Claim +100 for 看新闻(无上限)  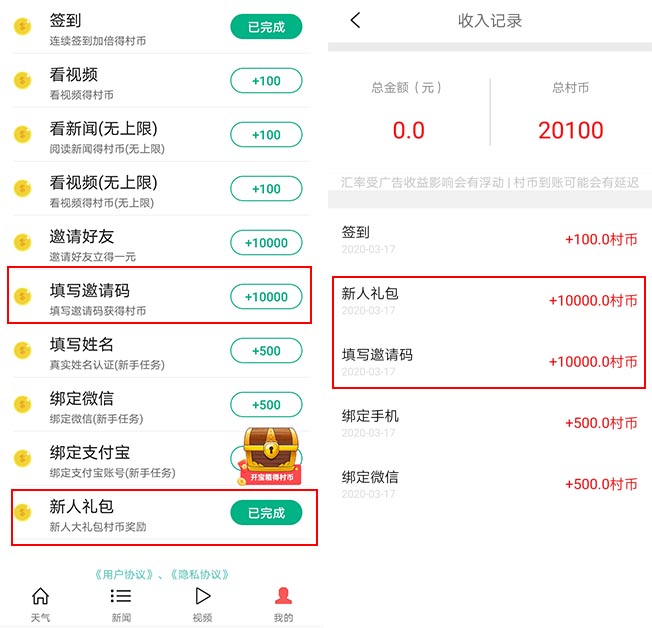[x=266, y=135]
